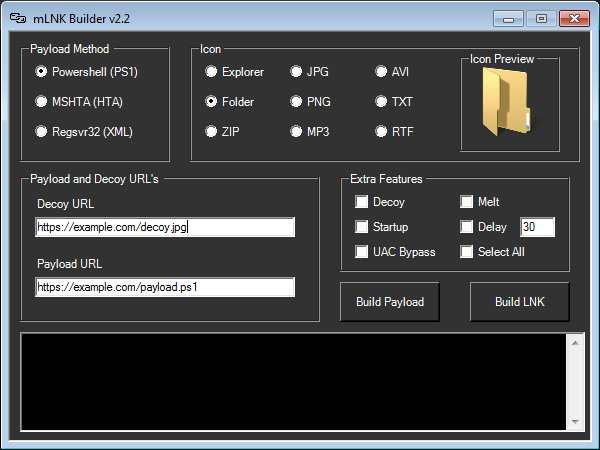Image resolution: width=600 pixels, height=450 pixels.
Task: Enable the Decoy checkbox
Action: click(x=362, y=202)
